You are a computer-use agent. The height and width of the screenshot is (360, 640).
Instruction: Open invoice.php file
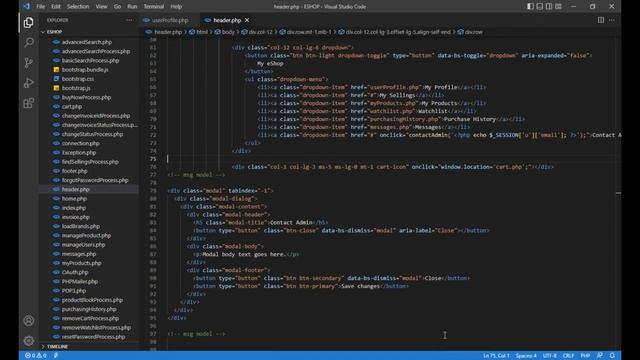pos(76,217)
